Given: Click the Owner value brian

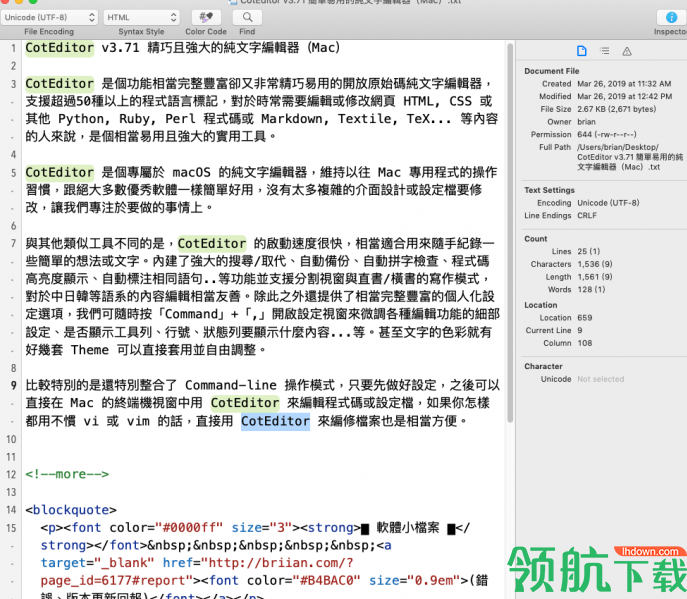Looking at the screenshot, I should (x=586, y=122).
